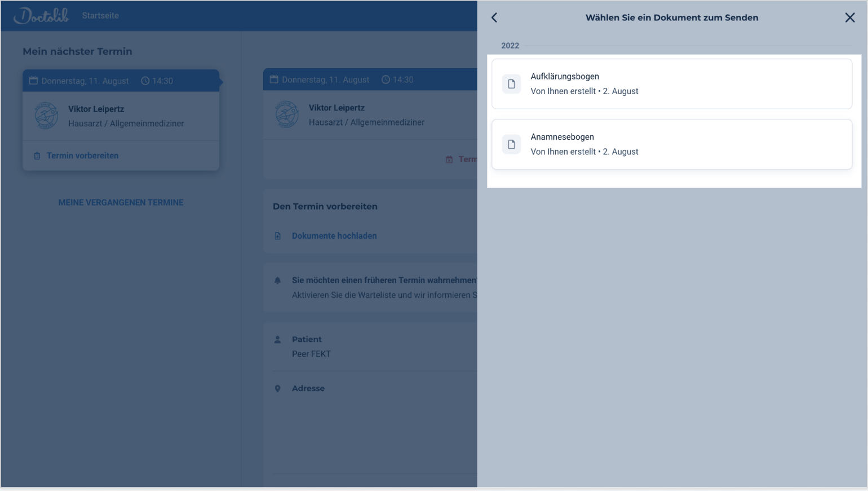Screen dimensions: 868x491
Task: Click the Adresse location pin icon
Action: (x=277, y=389)
